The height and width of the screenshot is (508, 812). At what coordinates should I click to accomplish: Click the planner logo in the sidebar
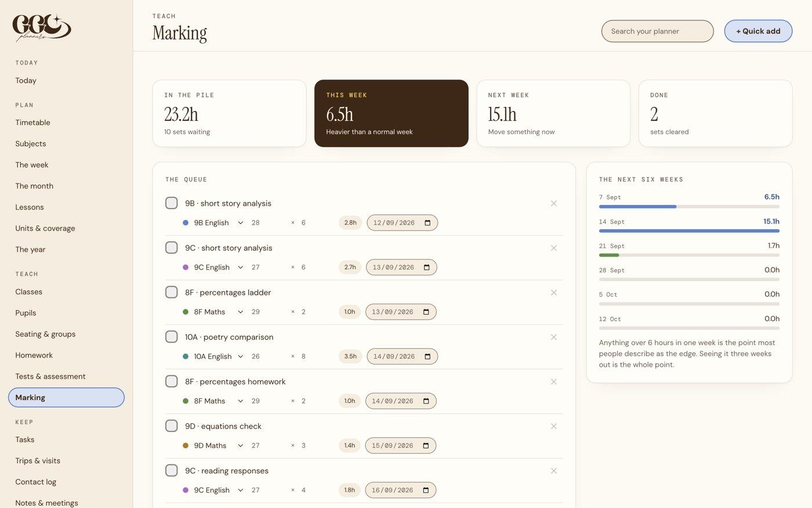[42, 28]
